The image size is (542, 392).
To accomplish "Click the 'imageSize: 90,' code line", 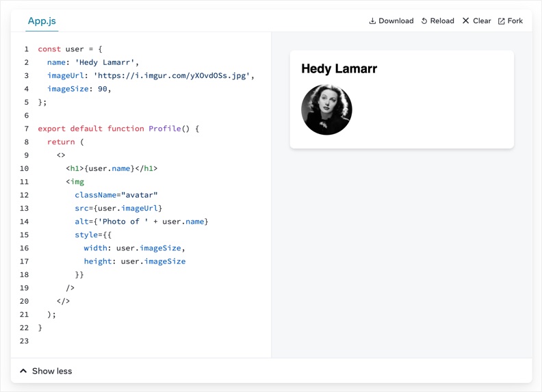I will (79, 89).
